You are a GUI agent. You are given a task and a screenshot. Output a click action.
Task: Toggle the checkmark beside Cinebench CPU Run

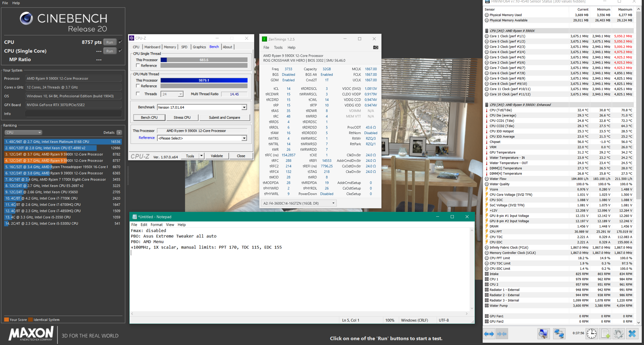[x=120, y=42]
